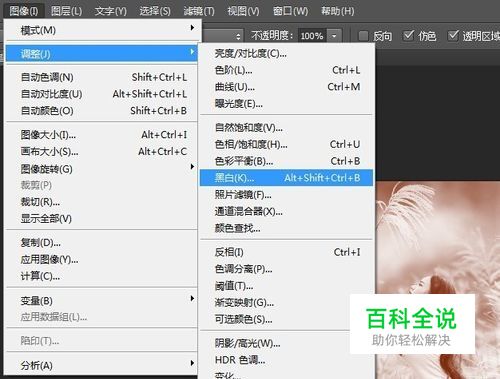500x379 pixels.
Task: Toggle the 仿色 checkbox
Action: tap(408, 35)
